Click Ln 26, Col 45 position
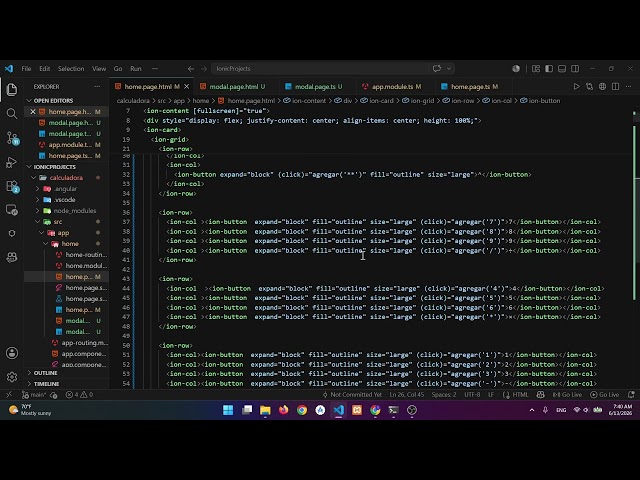Screen dimensions: 640x480 tap(407, 394)
